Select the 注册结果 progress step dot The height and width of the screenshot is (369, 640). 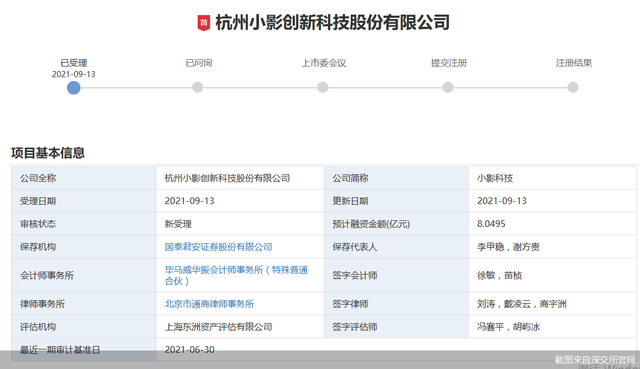(573, 87)
